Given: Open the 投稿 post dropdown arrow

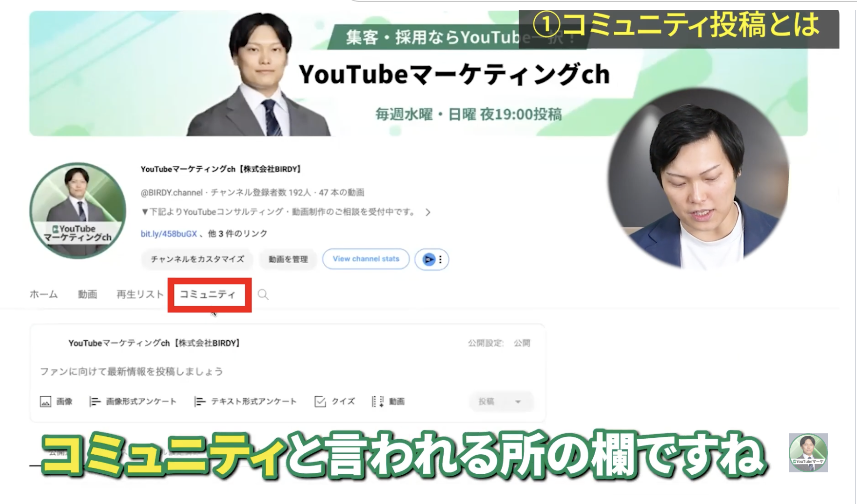Looking at the screenshot, I should 517,402.
